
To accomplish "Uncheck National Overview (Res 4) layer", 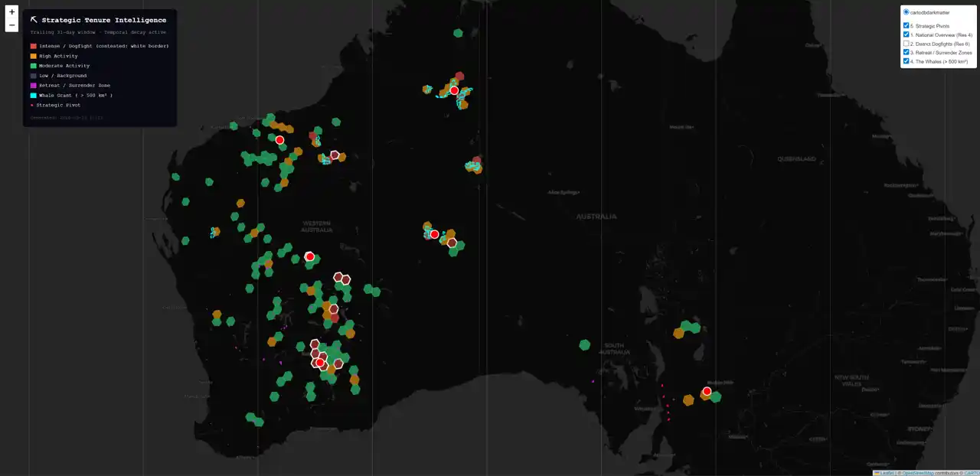I will coord(906,34).
